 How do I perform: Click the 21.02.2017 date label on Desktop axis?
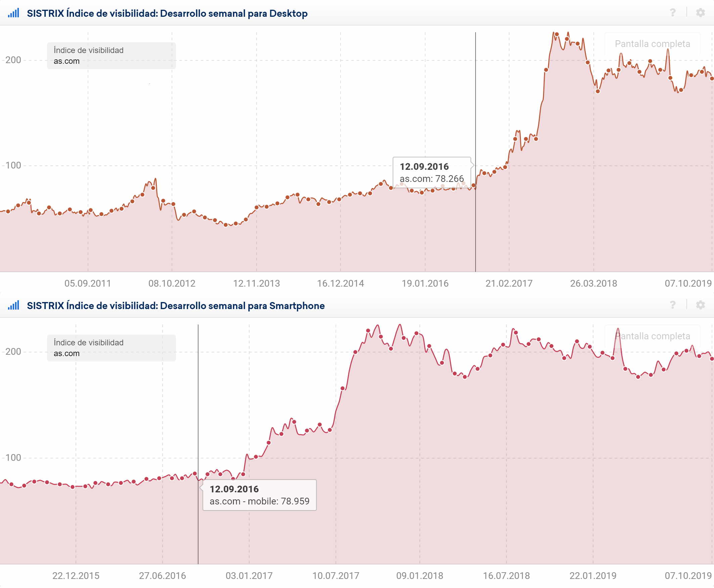(509, 284)
